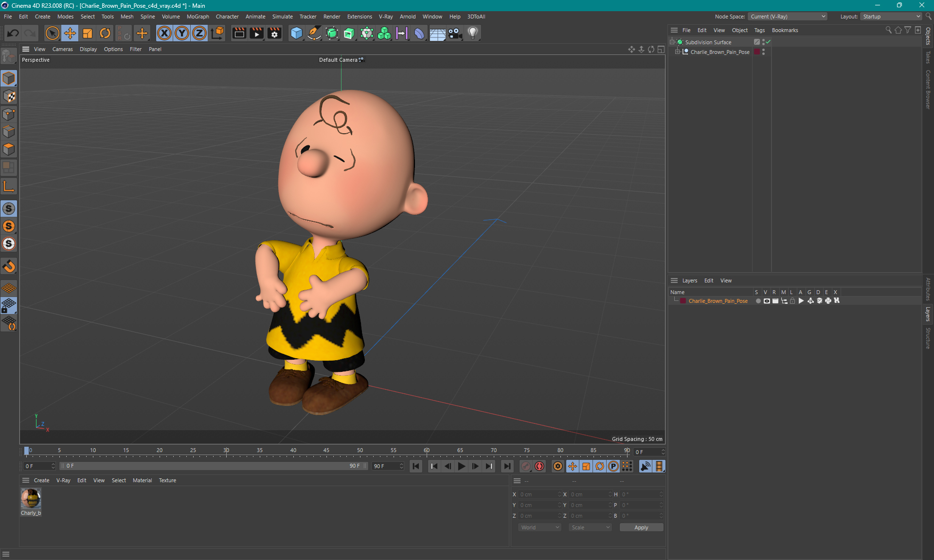Expand the Subdivision Surface tree node

(672, 42)
